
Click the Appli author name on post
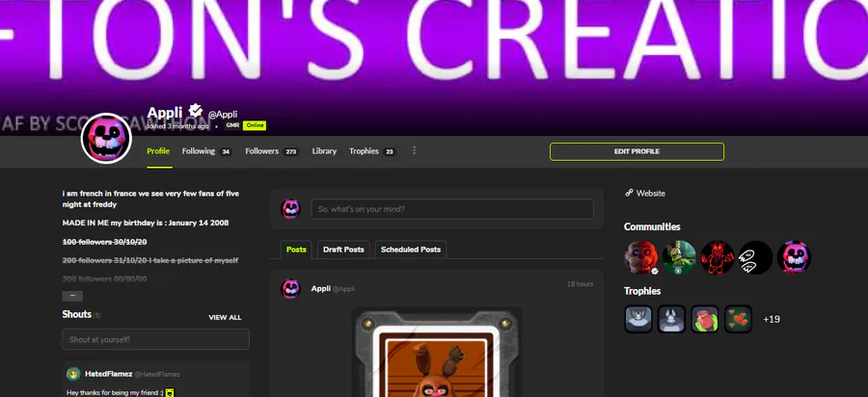point(320,289)
